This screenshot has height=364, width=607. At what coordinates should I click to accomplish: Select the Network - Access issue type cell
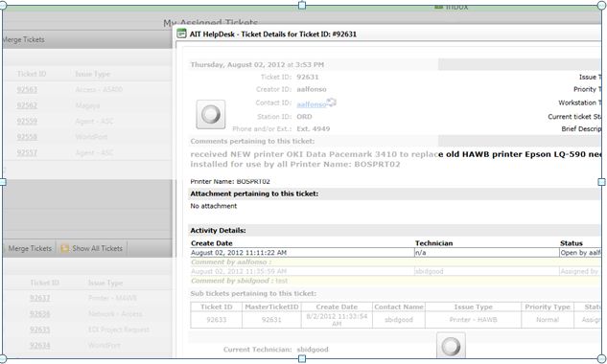pyautogui.click(x=115, y=314)
